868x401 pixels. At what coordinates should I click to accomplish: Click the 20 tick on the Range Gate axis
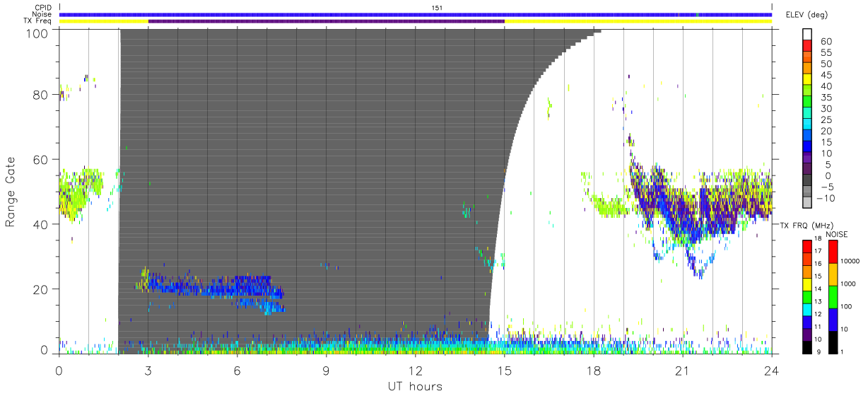coord(40,289)
